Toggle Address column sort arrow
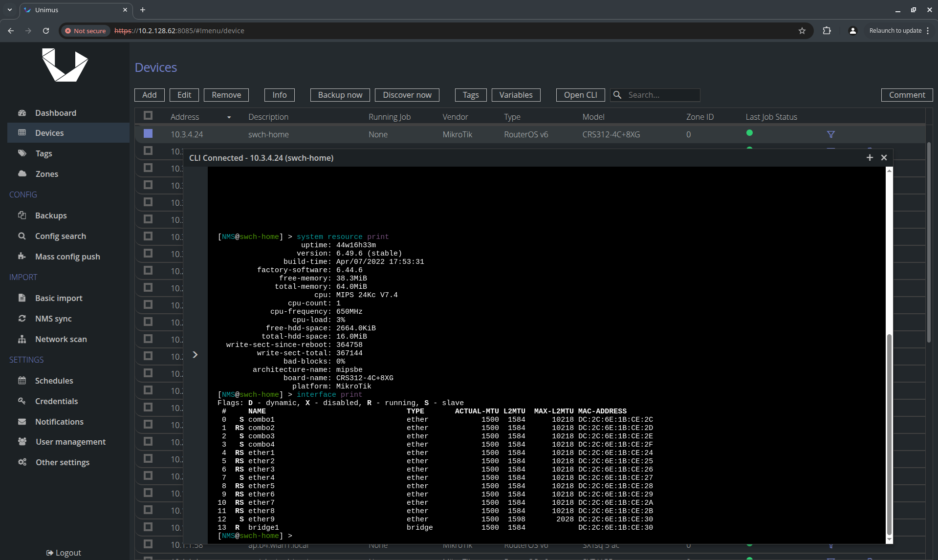Viewport: 938px width, 560px height. point(229,117)
